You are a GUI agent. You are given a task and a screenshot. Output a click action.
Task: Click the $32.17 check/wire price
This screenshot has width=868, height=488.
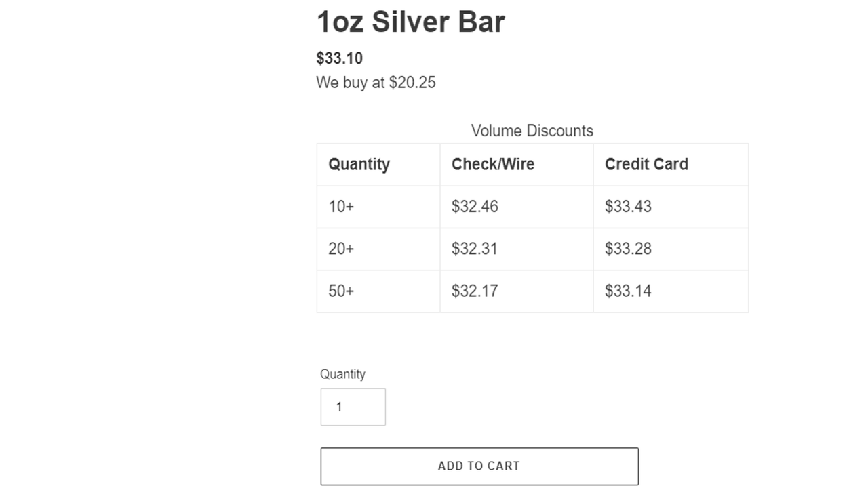[475, 291]
